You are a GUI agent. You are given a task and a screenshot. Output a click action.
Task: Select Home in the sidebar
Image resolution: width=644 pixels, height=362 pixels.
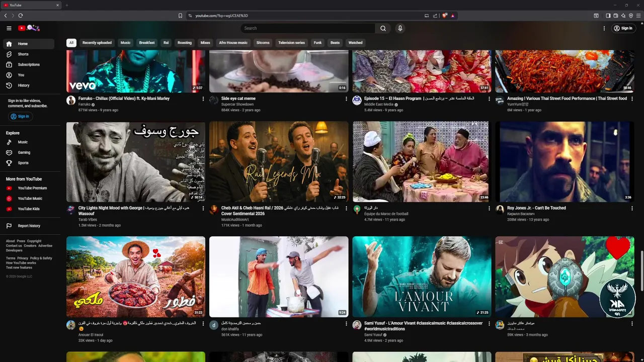[29, 44]
